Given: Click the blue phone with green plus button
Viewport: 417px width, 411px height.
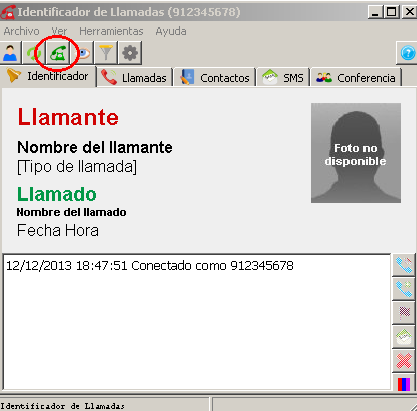Looking at the screenshot, I should (404, 289).
